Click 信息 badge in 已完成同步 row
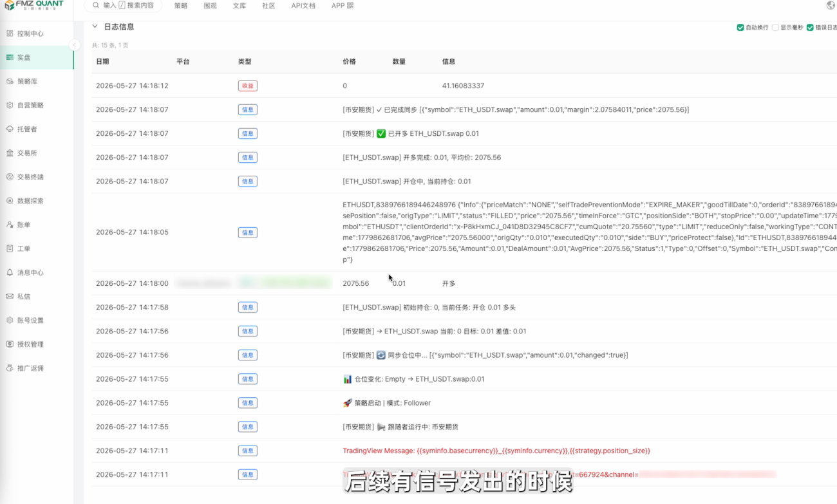 (x=247, y=110)
